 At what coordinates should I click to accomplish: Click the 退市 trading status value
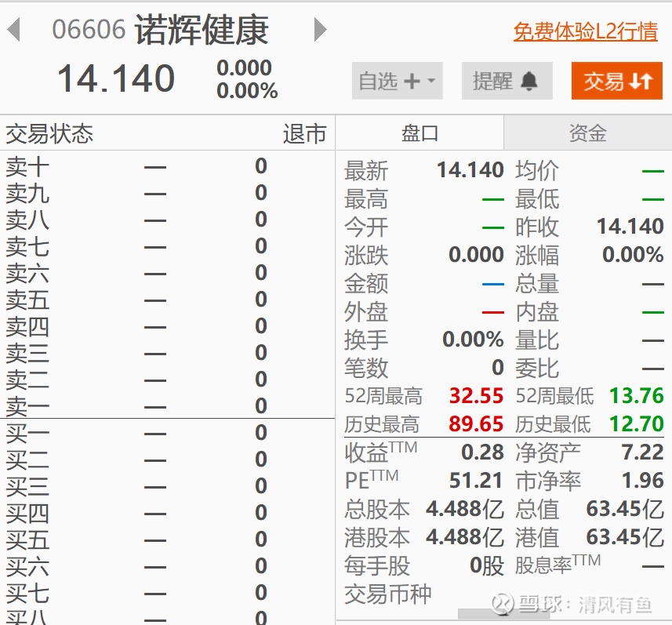[305, 134]
